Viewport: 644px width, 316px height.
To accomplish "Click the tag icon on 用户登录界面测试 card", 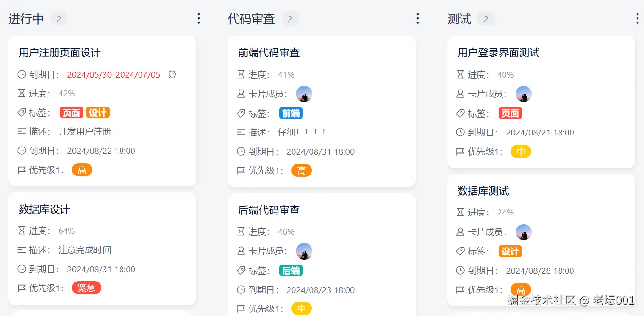I will (x=461, y=113).
